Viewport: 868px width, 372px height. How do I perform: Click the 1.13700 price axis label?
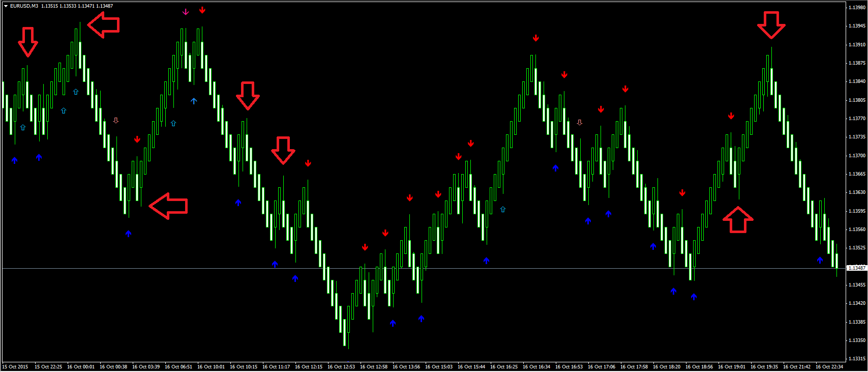coord(857,156)
